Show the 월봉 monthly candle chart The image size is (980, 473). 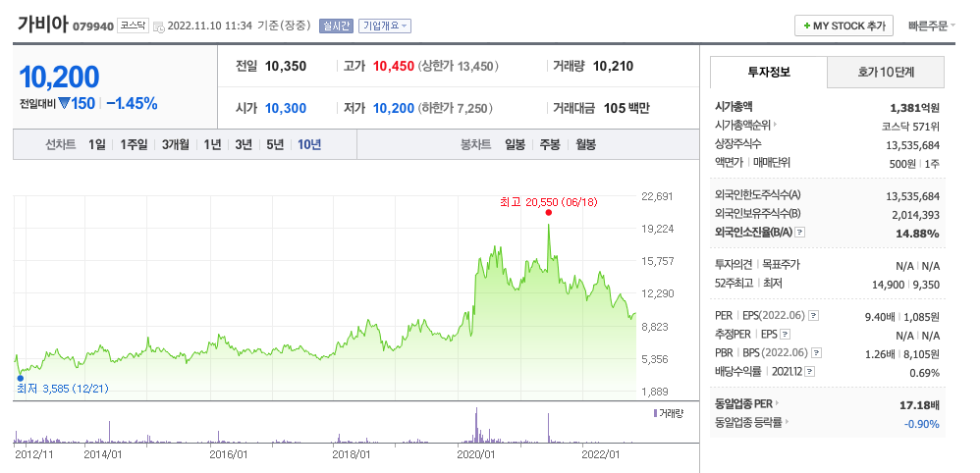(585, 145)
